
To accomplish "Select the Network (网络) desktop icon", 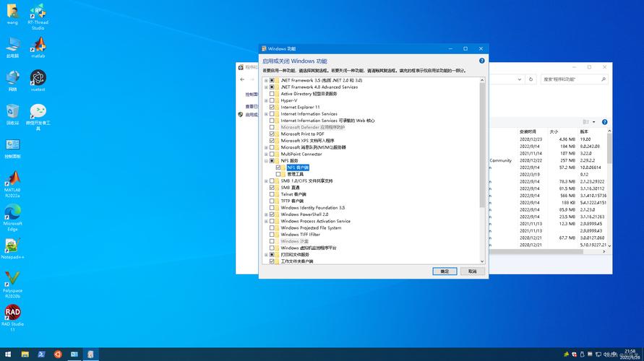I will [12, 81].
